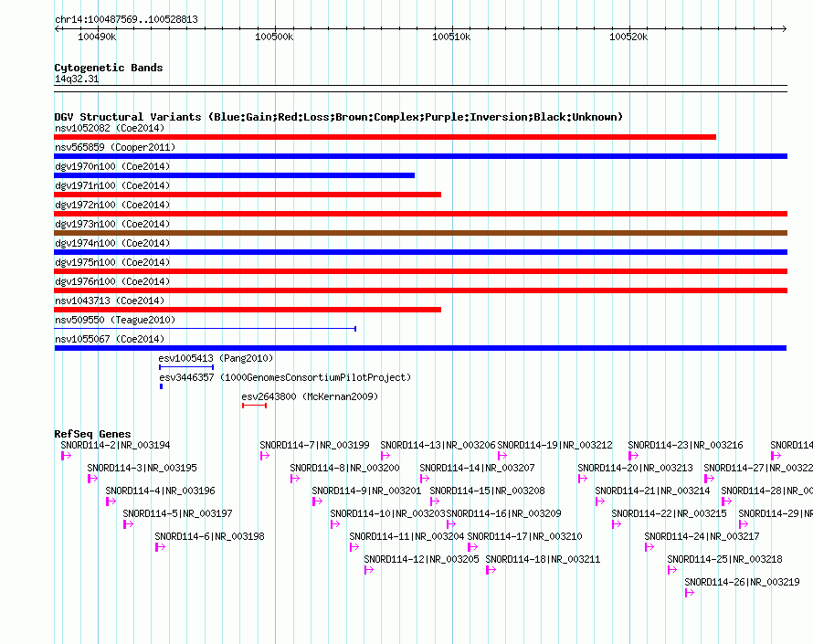Screen dimensions: 813x644
Task: Click the 100510k ruler position label
Action: pos(451,37)
